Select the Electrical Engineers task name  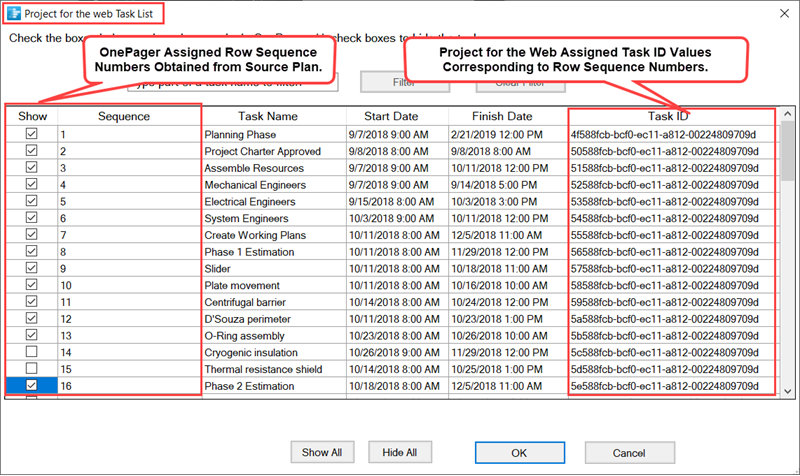[x=250, y=202]
